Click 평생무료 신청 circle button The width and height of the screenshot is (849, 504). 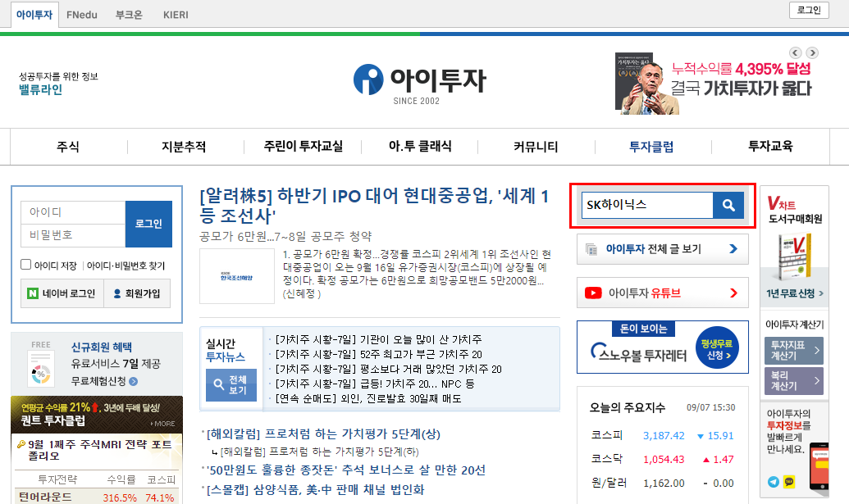tap(717, 347)
